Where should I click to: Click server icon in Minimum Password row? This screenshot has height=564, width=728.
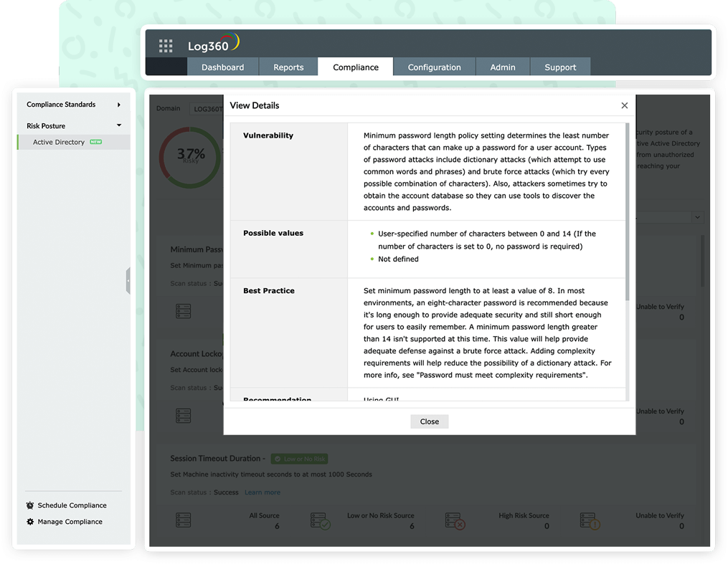coord(184,311)
